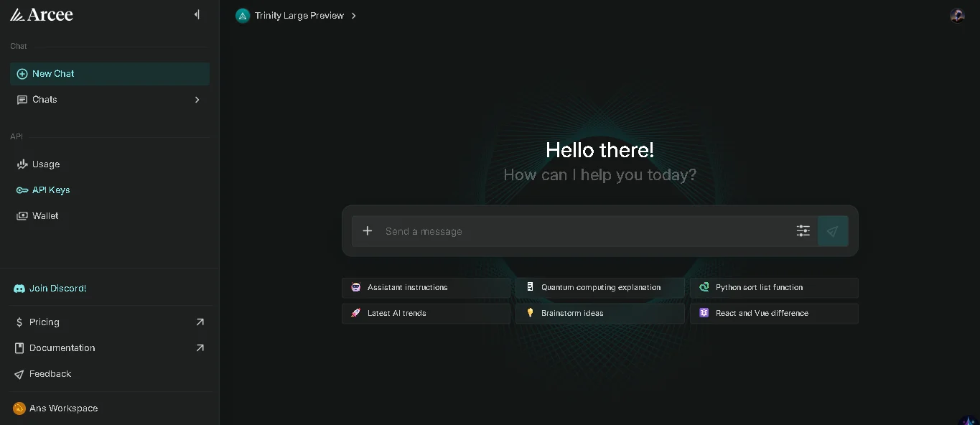This screenshot has height=425, width=980.
Task: Open the Chats section
Action: [x=110, y=100]
